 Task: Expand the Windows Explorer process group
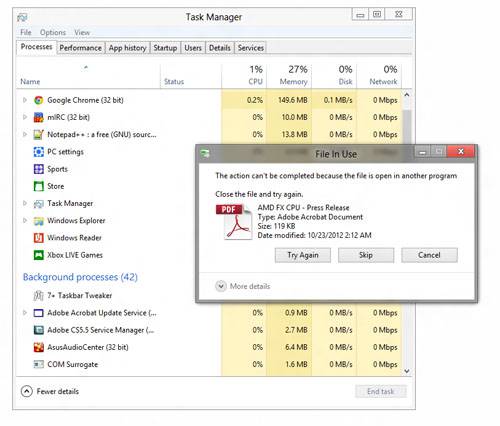click(x=25, y=221)
